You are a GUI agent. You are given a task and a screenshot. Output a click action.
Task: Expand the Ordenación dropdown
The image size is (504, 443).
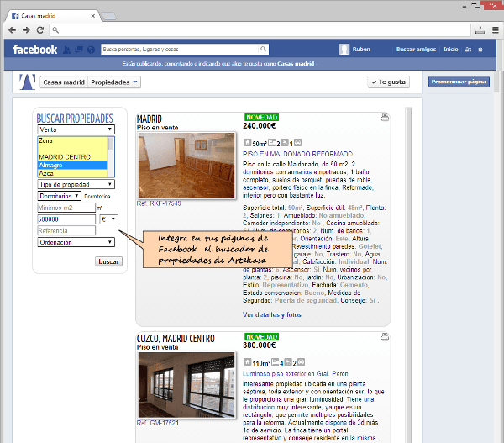tap(76, 242)
